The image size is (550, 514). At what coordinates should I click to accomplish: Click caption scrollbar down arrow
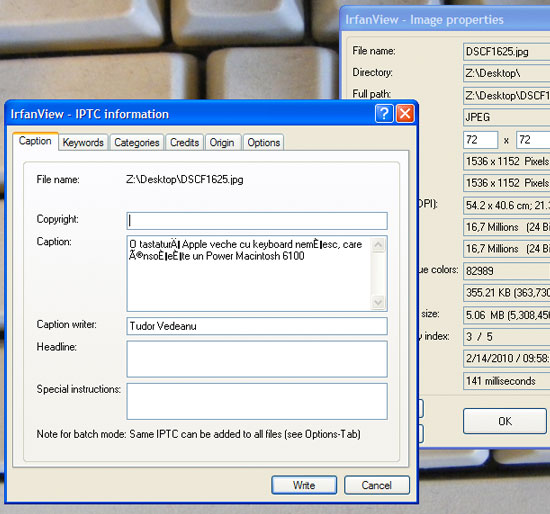[378, 302]
